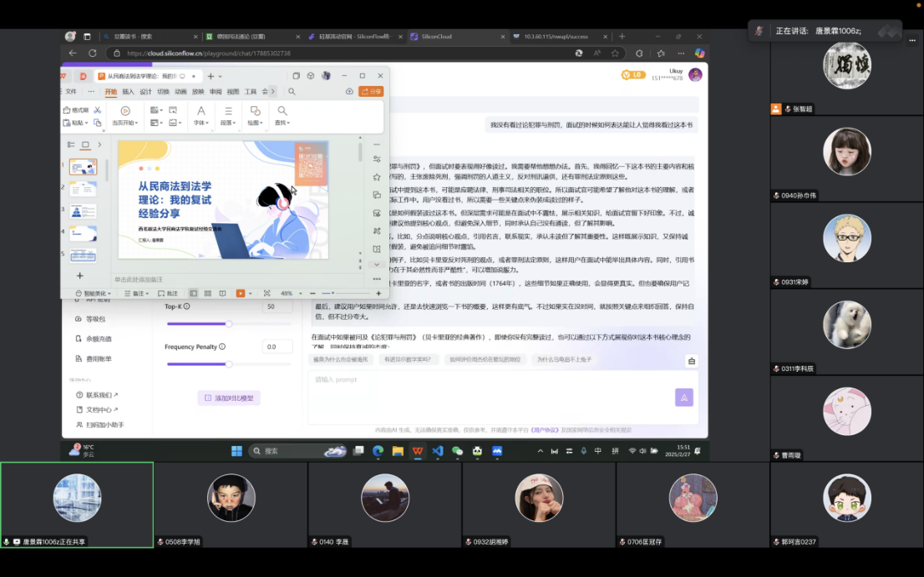Click the star icon in WPS right sidebar
This screenshot has width=924, height=578.
pos(377,177)
